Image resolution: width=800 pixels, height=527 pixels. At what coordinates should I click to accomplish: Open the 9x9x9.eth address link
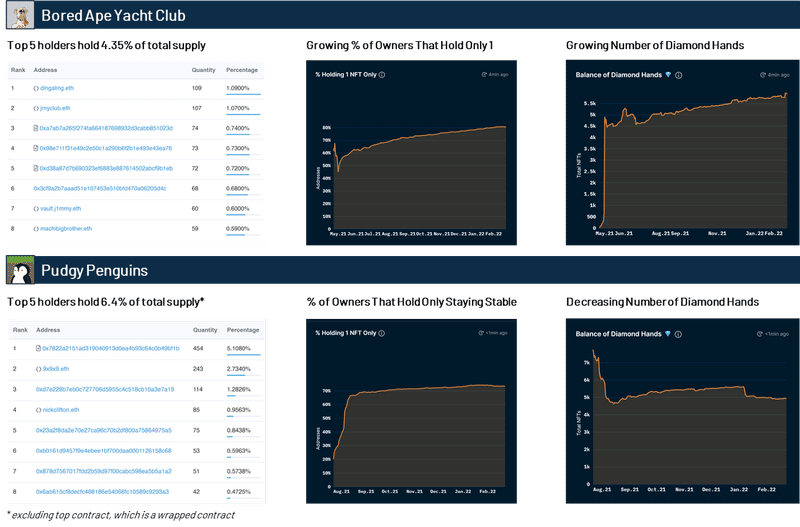click(56, 369)
